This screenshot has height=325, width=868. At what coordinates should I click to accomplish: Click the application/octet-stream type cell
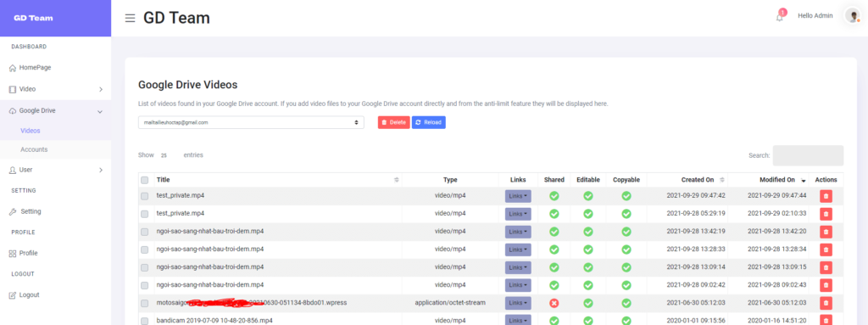[x=450, y=303]
